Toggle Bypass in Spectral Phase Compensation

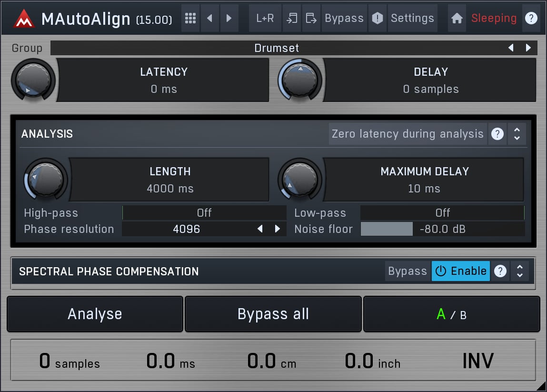[408, 271]
